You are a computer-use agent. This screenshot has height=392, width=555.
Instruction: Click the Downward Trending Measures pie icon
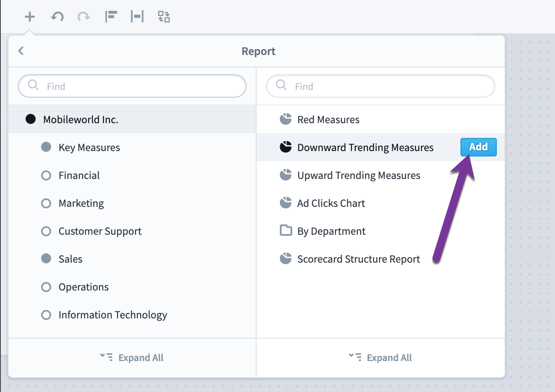(x=286, y=147)
